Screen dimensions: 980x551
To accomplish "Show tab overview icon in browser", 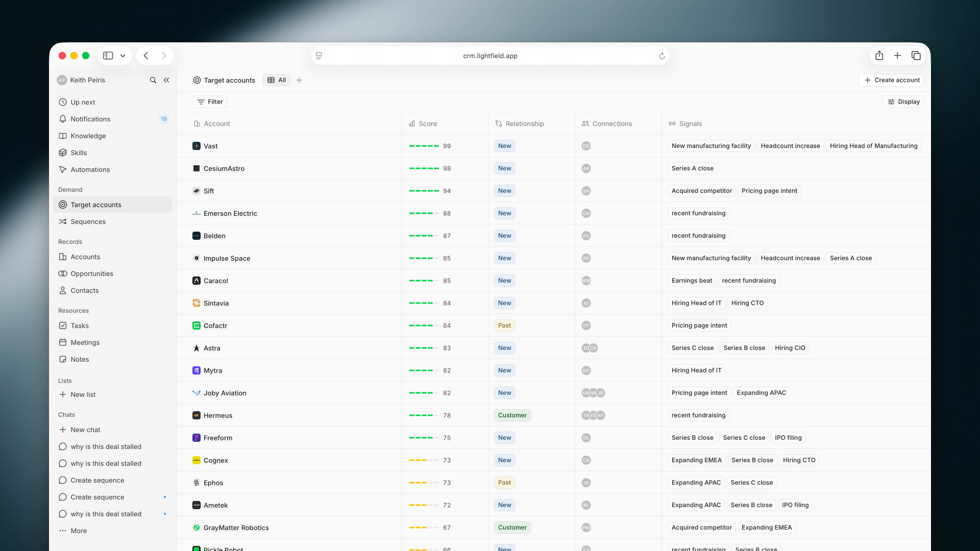I will click(x=916, y=56).
